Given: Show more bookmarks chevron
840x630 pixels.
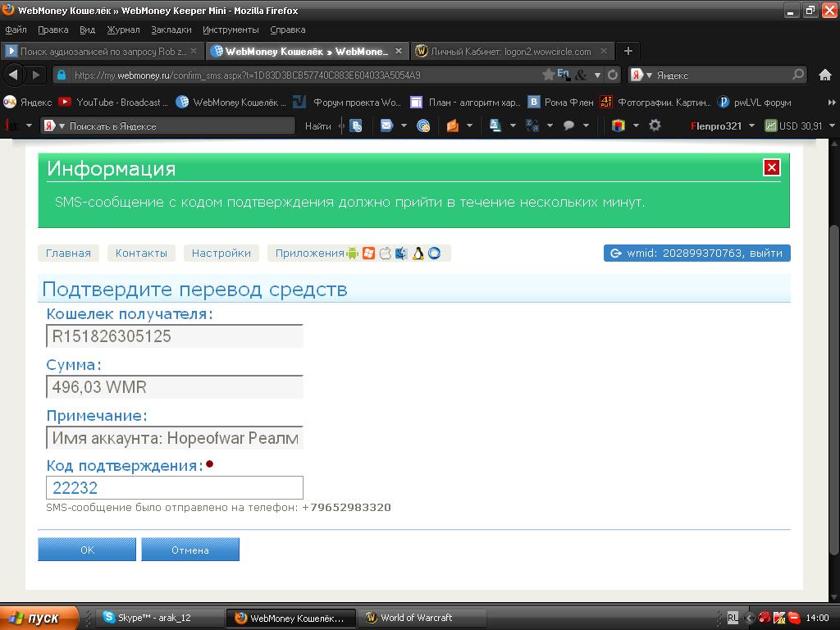Looking at the screenshot, I should (x=832, y=102).
